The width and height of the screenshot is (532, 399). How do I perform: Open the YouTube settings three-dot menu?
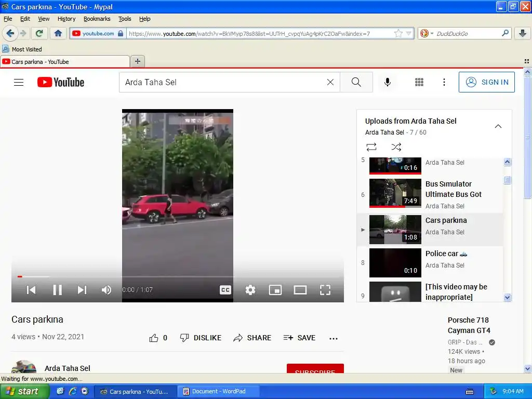pyautogui.click(x=444, y=82)
